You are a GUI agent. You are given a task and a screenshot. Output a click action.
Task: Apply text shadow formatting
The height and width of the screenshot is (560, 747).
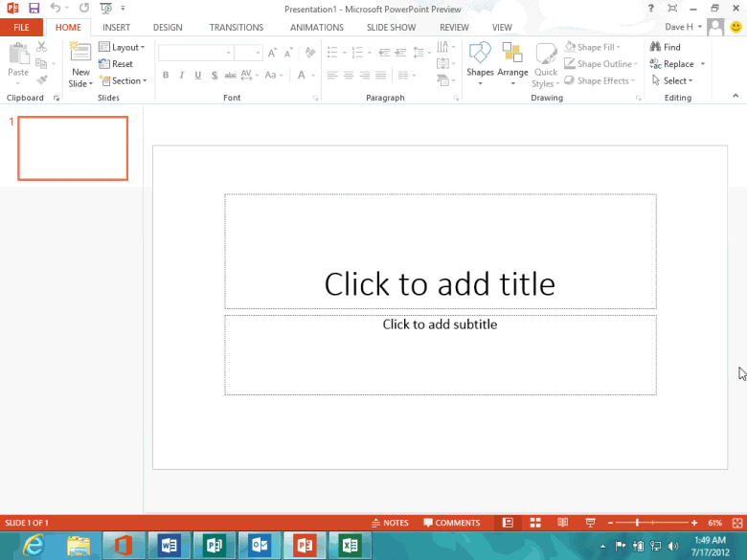215,76
